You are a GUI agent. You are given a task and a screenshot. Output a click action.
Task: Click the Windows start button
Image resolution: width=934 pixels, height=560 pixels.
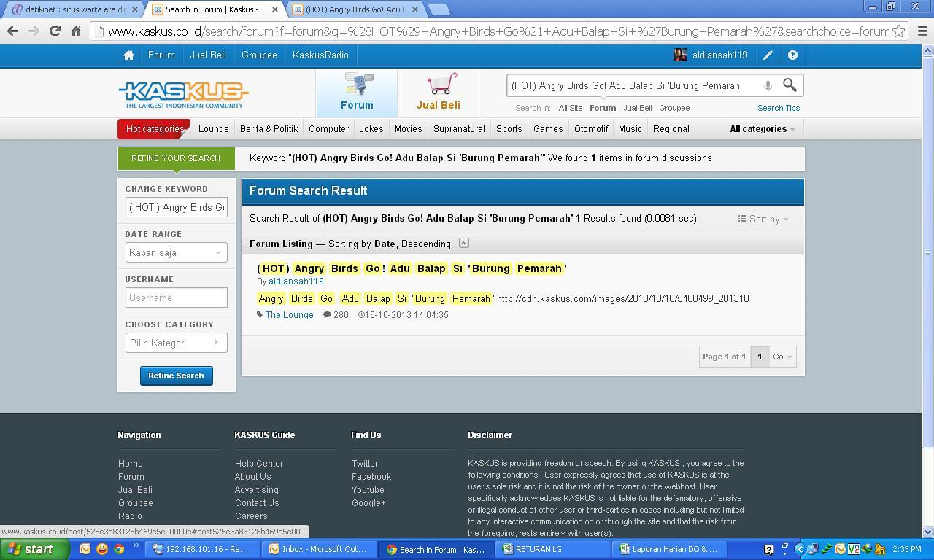[34, 549]
